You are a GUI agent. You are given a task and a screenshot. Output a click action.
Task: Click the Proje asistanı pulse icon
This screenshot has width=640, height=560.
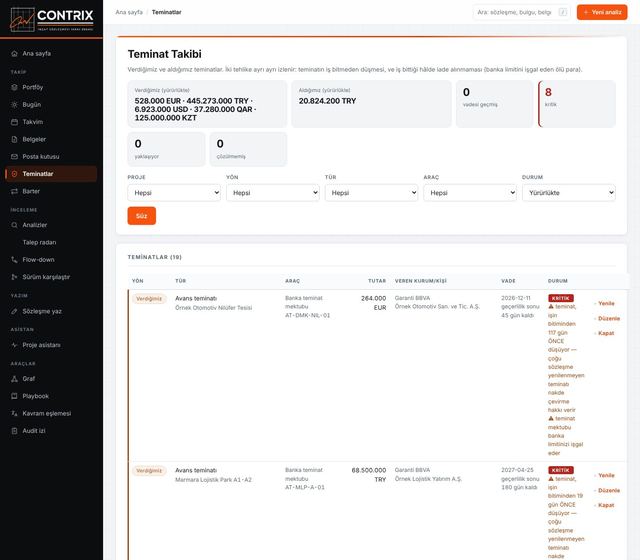coord(14,345)
